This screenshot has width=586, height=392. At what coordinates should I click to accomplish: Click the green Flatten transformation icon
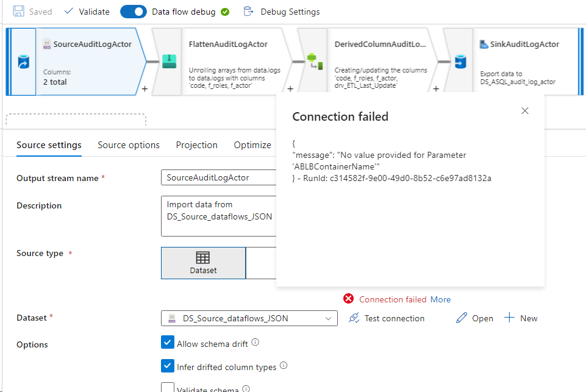point(170,60)
